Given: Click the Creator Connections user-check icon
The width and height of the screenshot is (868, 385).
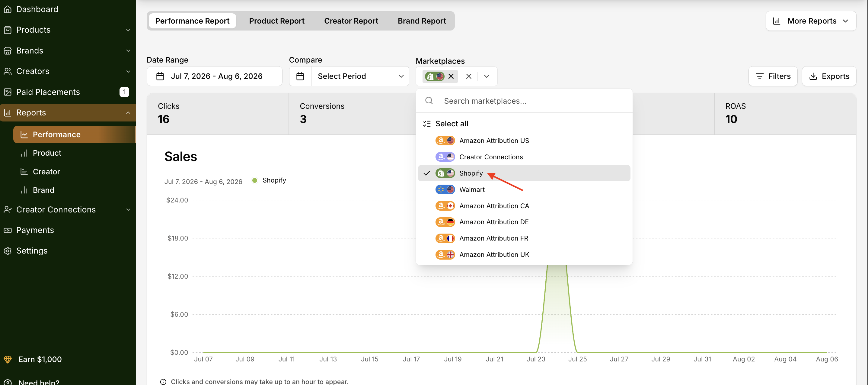Looking at the screenshot, I should 8,209.
